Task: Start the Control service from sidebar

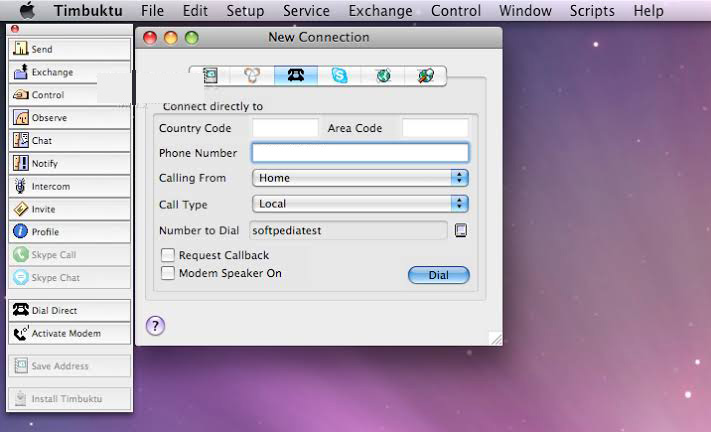Action: [69, 95]
